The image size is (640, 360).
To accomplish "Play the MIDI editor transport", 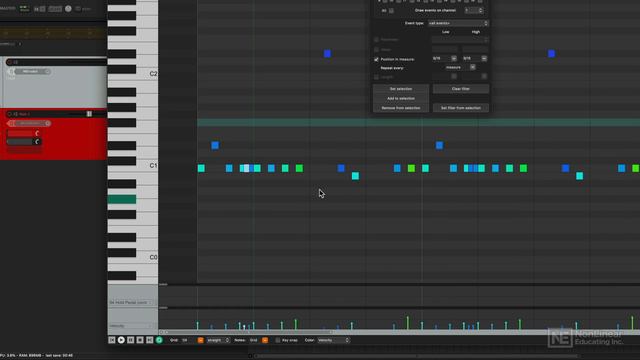I will (x=121, y=340).
